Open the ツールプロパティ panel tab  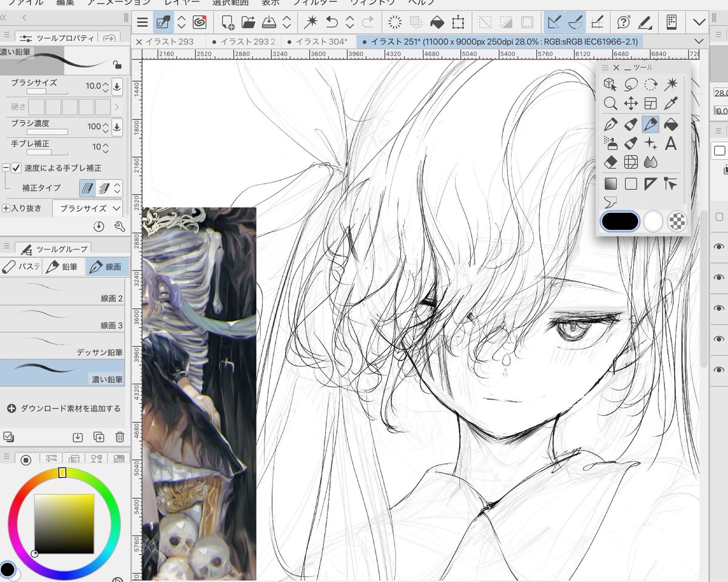click(56, 38)
